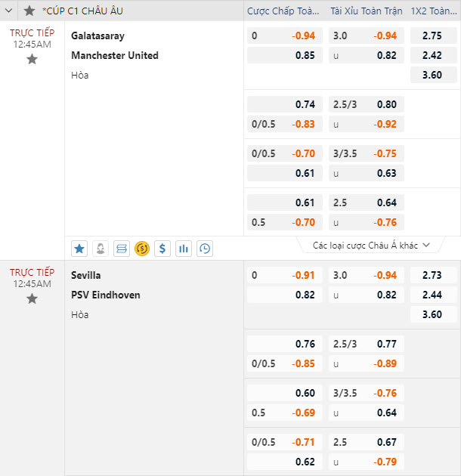Click the stacked lines layout icon
This screenshot has height=476, width=461.
click(122, 249)
